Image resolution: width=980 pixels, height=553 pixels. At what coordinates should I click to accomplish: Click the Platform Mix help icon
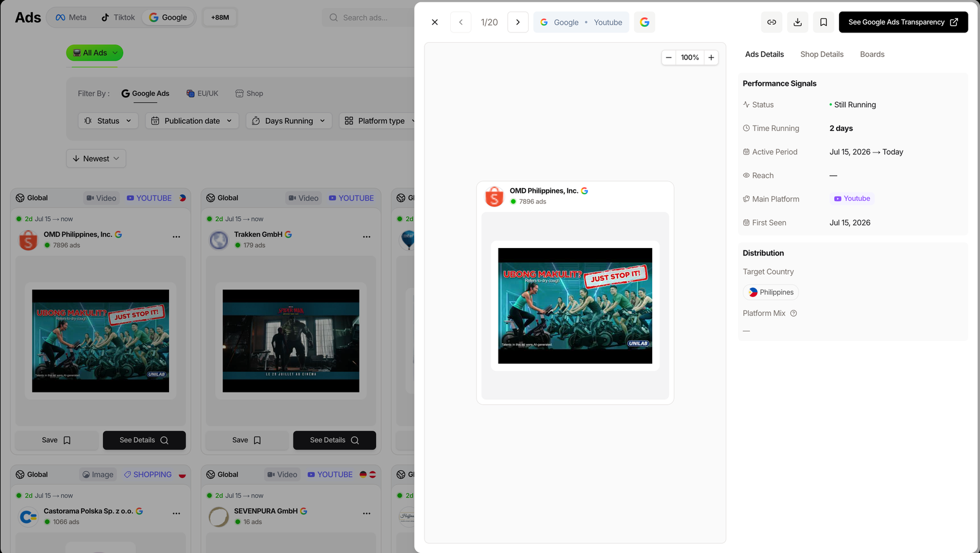pos(793,313)
